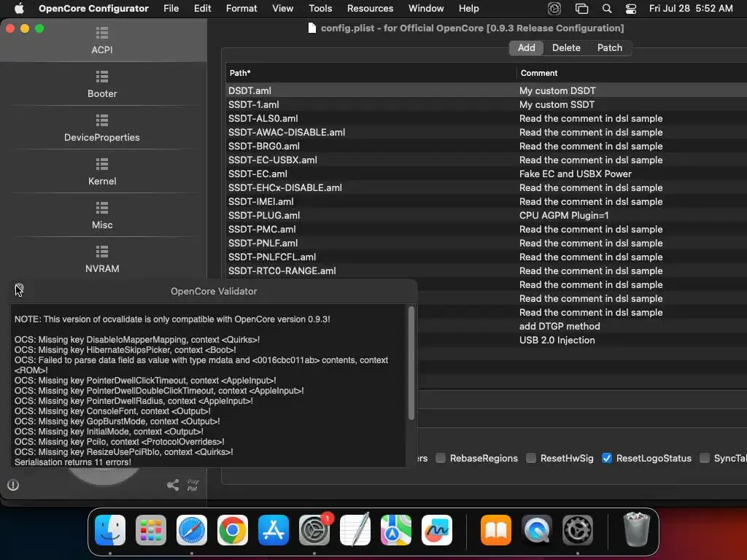Select the SSDT-PLUG.aml entry
747x560 pixels.
(x=487, y=215)
